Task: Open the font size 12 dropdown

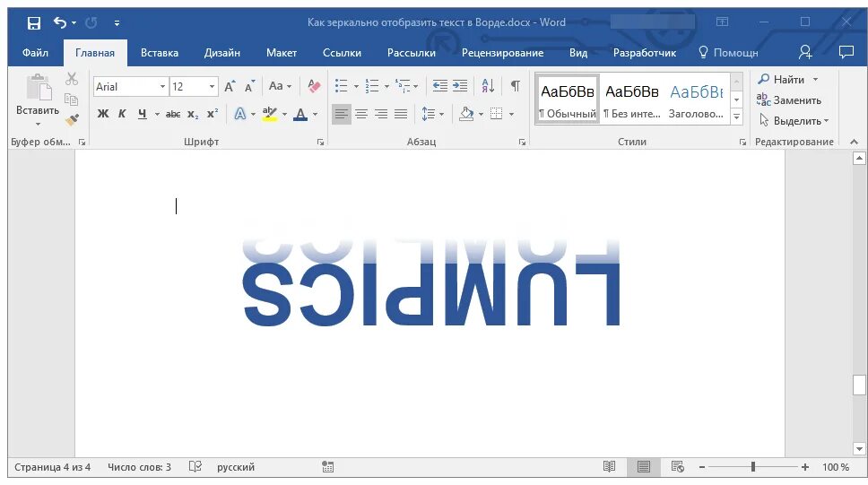Action: click(x=212, y=86)
